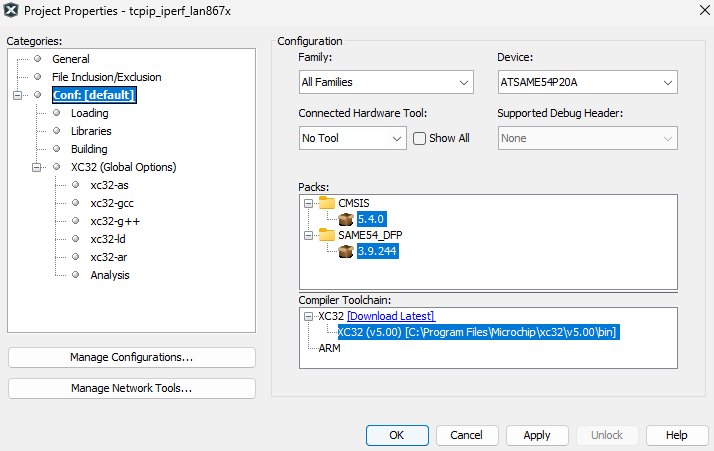Screen dimensions: 714x451
Task: Select the XC32 (v5.00) compiler toolchain entry
Action: [x=478, y=332]
